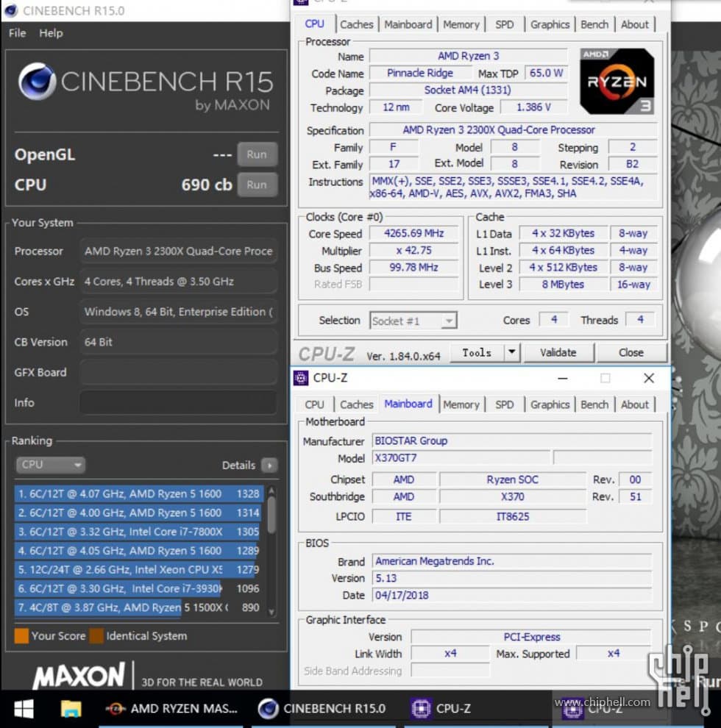Click the Windows Start button
This screenshot has height=728, width=721.
tap(22, 708)
